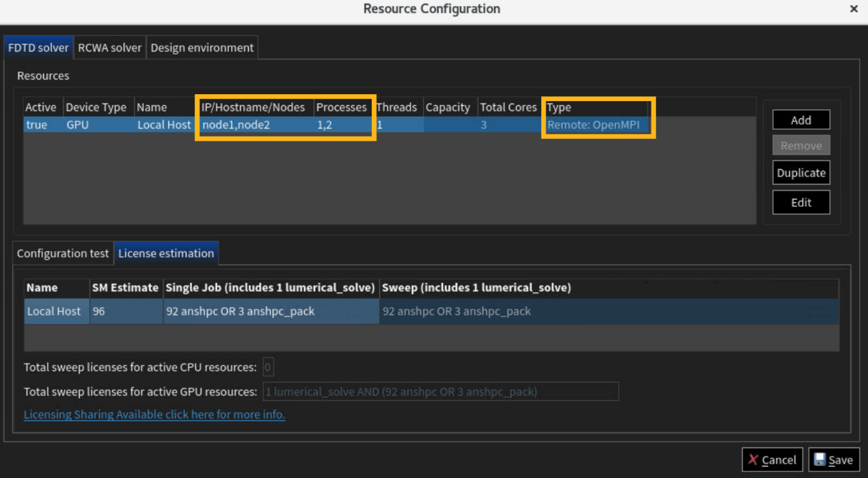Click the SM Estimate column header

point(126,288)
